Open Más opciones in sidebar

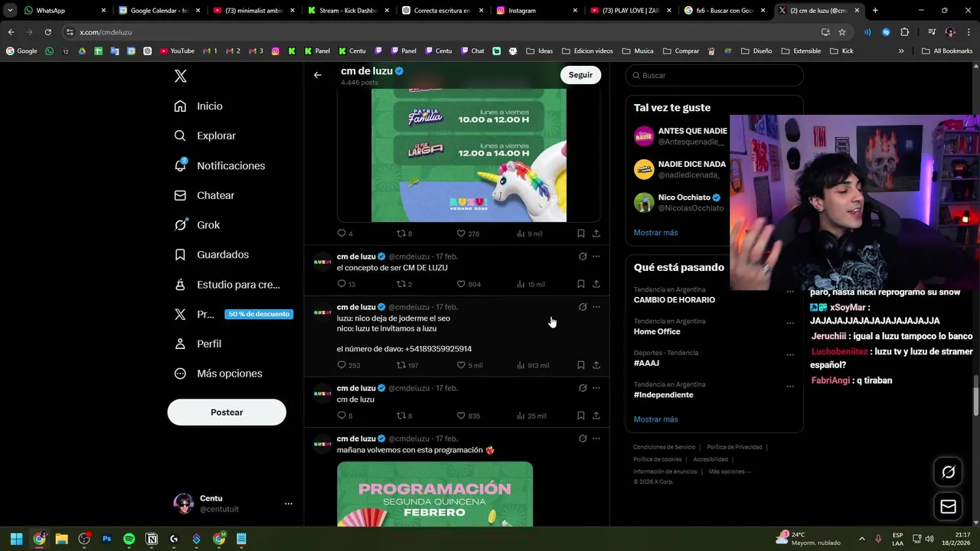point(218,373)
